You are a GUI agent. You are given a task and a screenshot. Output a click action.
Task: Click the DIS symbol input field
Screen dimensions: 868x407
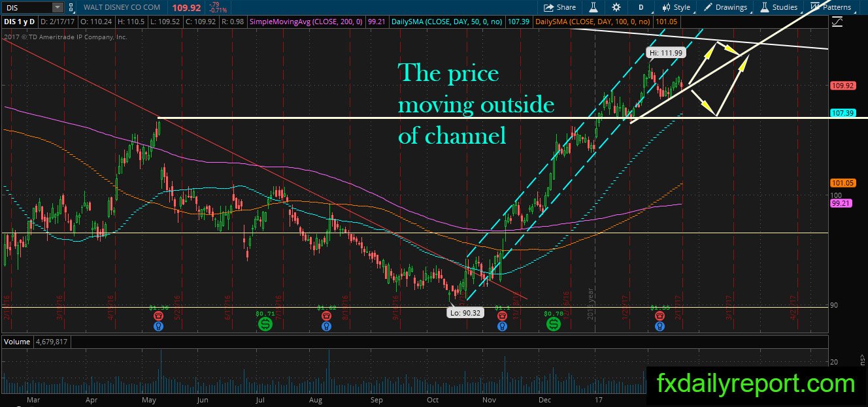coord(26,7)
